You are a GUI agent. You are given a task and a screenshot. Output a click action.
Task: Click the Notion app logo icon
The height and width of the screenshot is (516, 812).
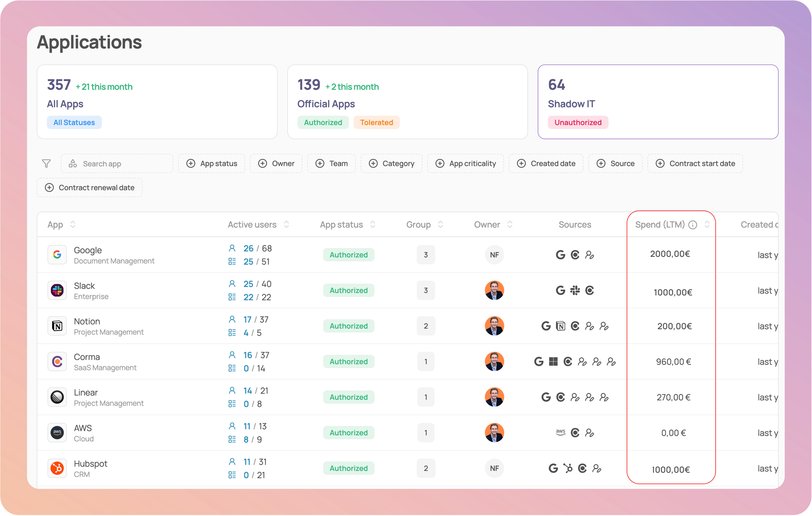(57, 326)
